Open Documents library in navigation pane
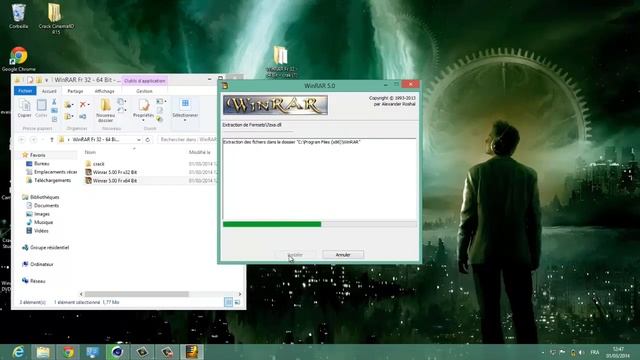 coord(46,206)
